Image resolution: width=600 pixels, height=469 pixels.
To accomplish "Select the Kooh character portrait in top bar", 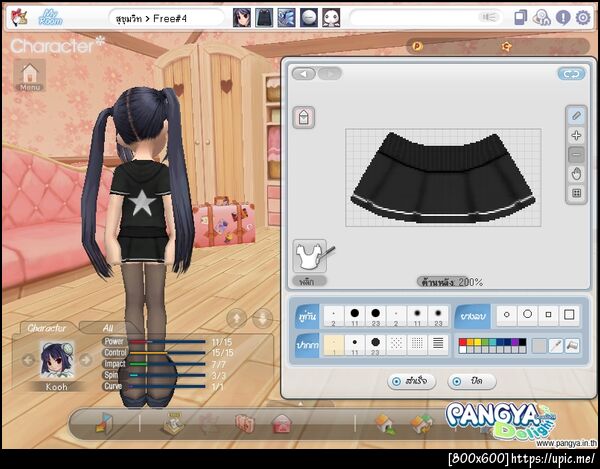I will (242, 18).
